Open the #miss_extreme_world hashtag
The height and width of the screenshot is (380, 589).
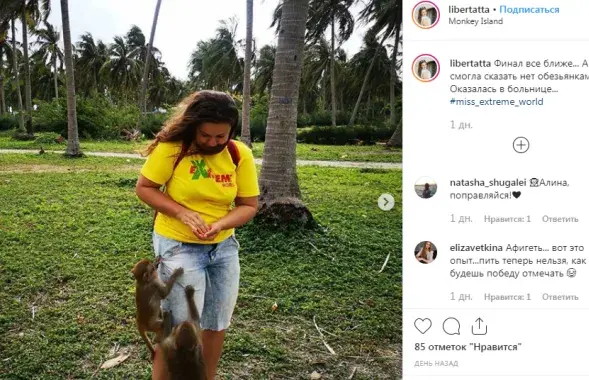[497, 102]
